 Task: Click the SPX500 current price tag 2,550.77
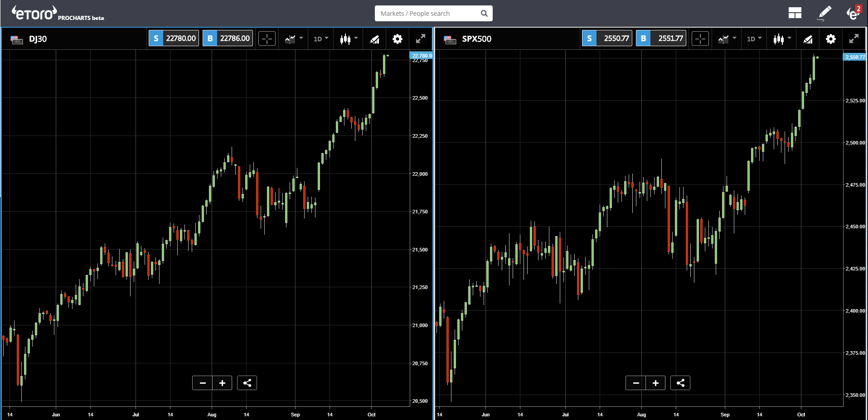tap(855, 57)
